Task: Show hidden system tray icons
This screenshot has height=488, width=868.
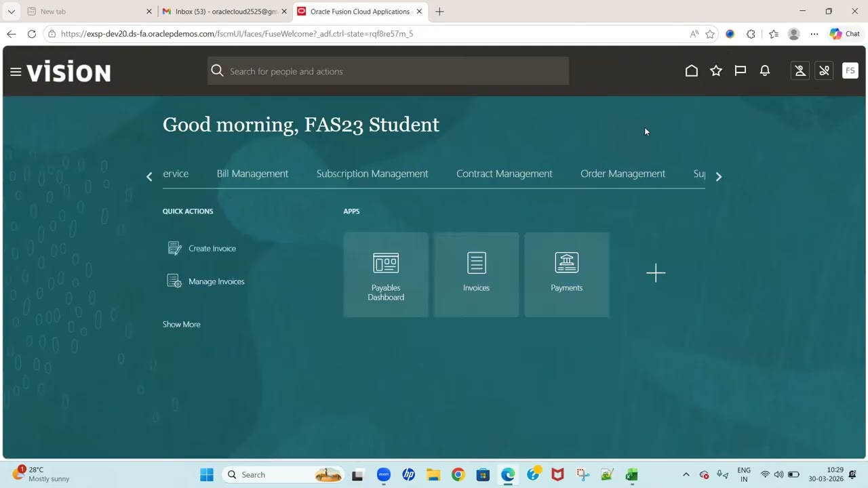Action: pyautogui.click(x=686, y=474)
